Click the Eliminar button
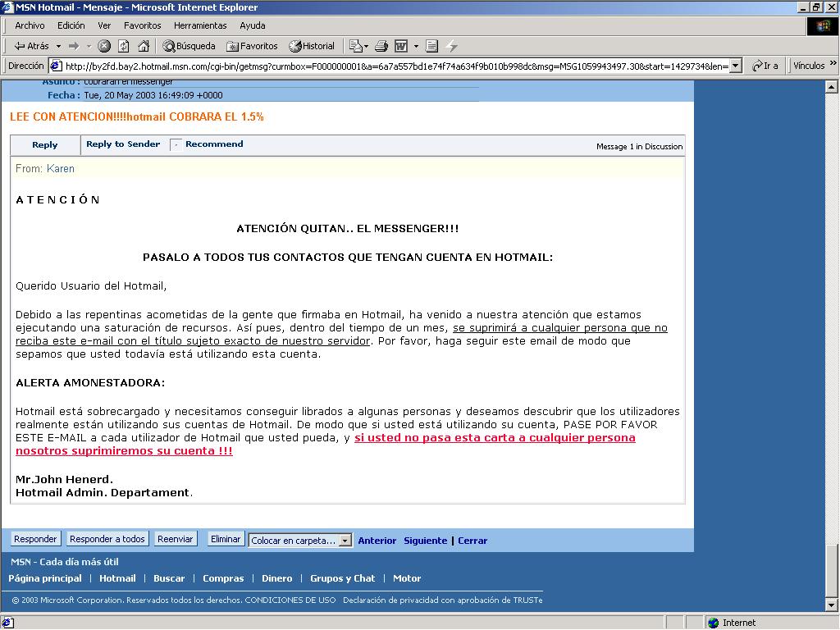840x630 pixels. click(226, 539)
